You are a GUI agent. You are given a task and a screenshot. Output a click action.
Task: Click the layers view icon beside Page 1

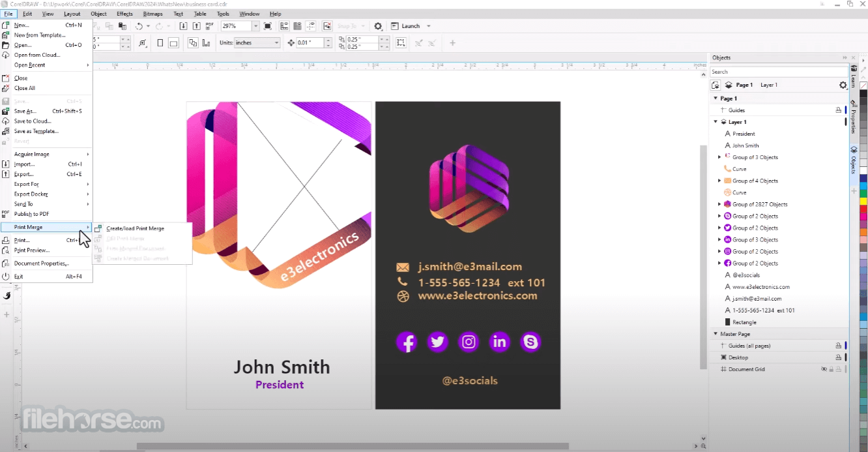[727, 85]
